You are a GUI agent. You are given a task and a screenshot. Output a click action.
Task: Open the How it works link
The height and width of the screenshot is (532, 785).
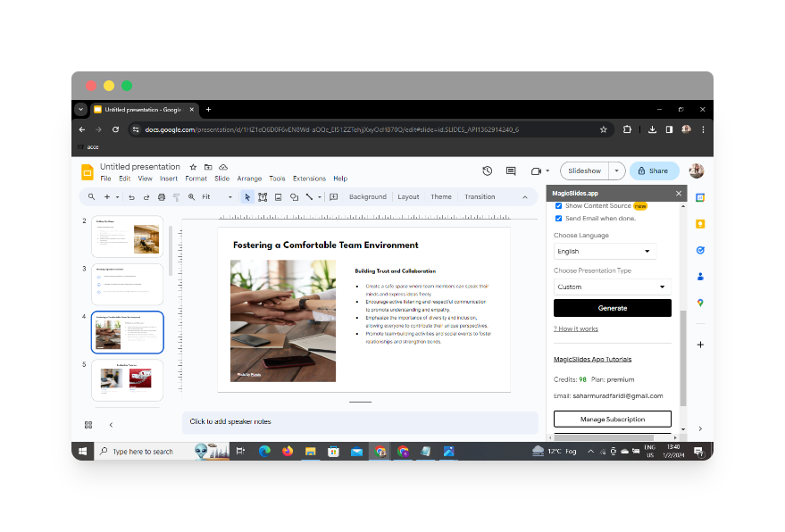click(x=576, y=328)
